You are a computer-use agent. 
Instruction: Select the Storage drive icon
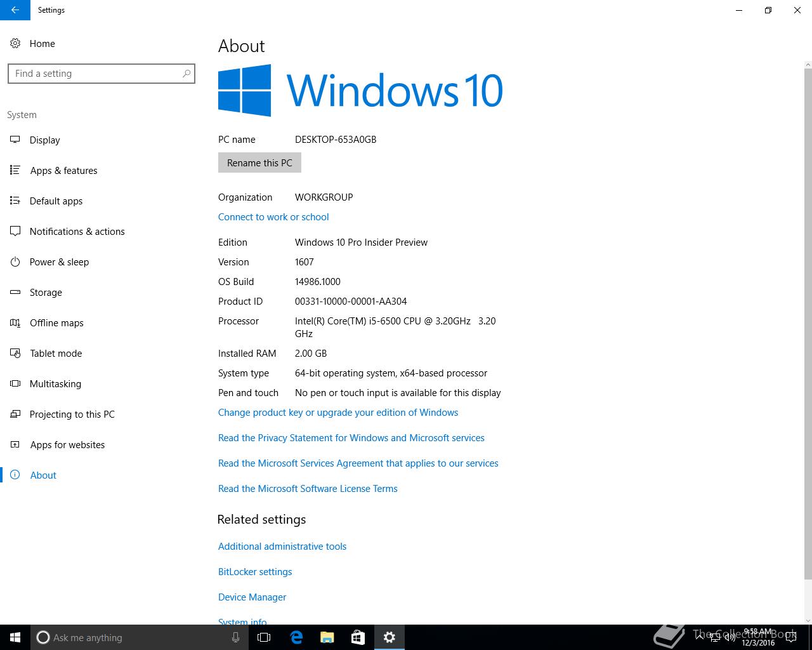click(x=15, y=292)
